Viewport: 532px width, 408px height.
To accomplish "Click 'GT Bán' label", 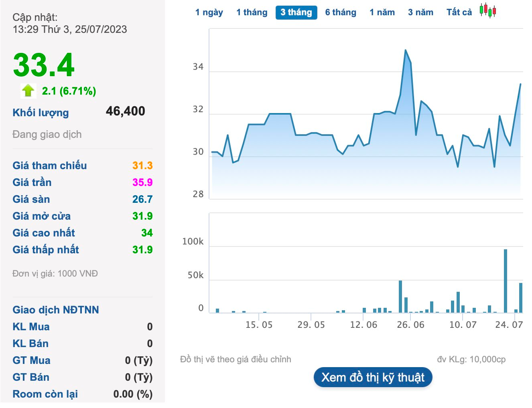I will (x=30, y=377).
